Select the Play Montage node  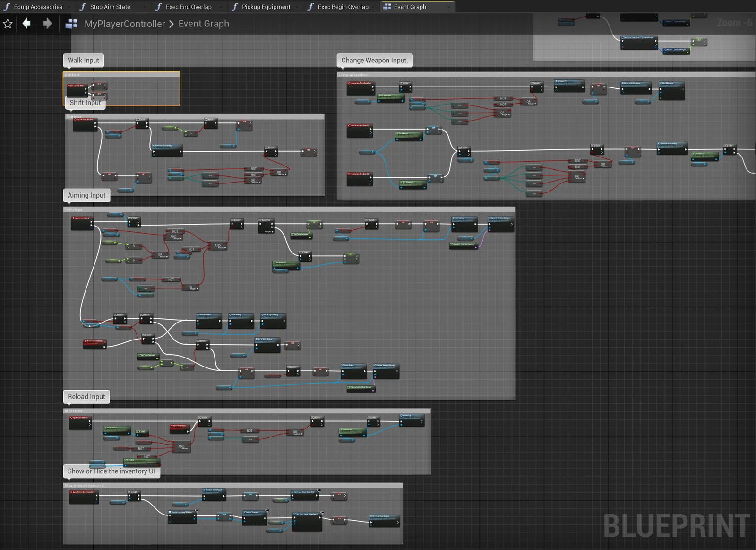point(672,90)
